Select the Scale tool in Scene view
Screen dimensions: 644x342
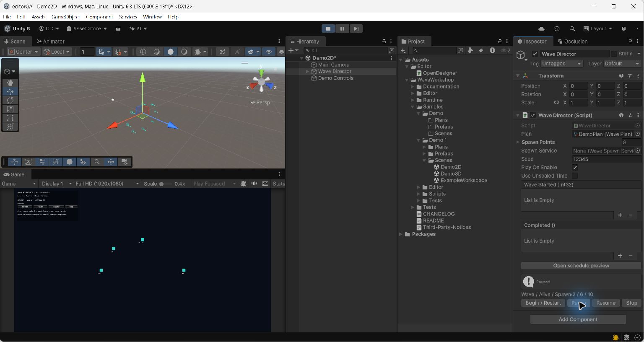[10, 109]
